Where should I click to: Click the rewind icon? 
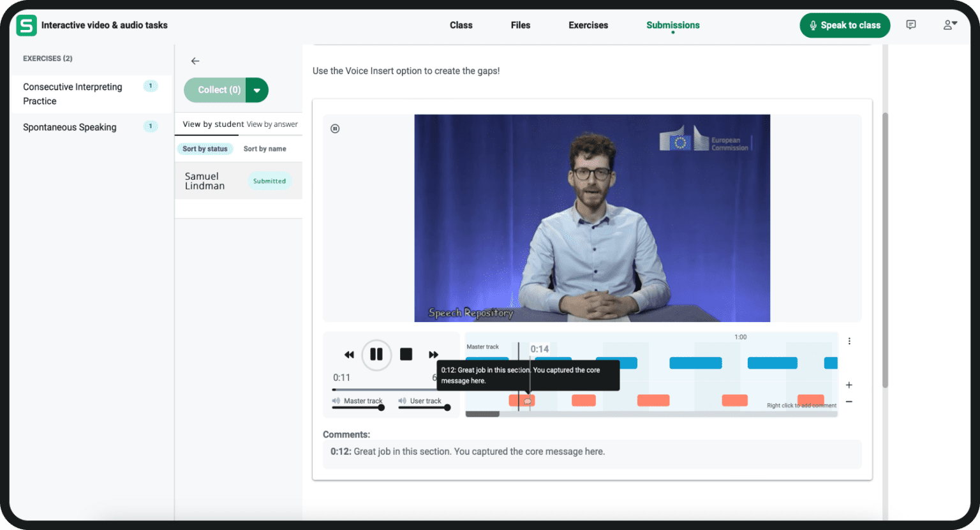tap(350, 355)
